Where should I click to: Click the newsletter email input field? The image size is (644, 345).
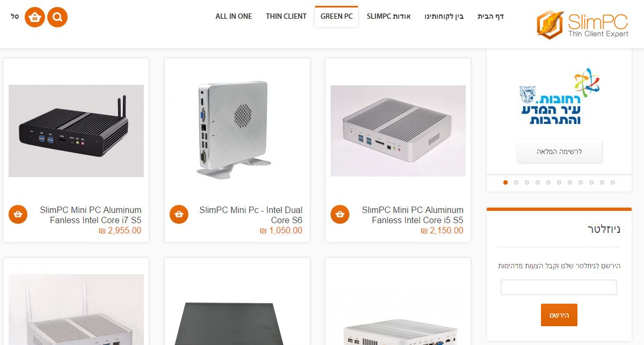[x=559, y=287]
